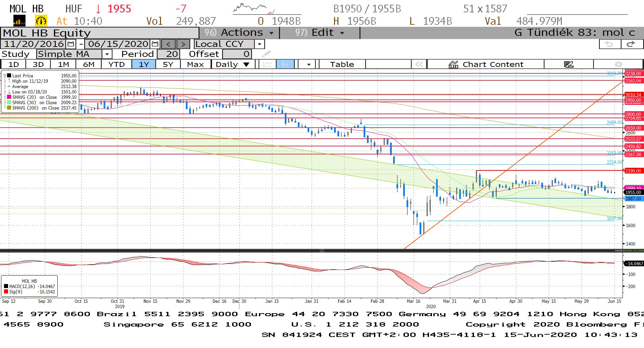
Task: Open the start date calendar picker
Action: pos(71,44)
